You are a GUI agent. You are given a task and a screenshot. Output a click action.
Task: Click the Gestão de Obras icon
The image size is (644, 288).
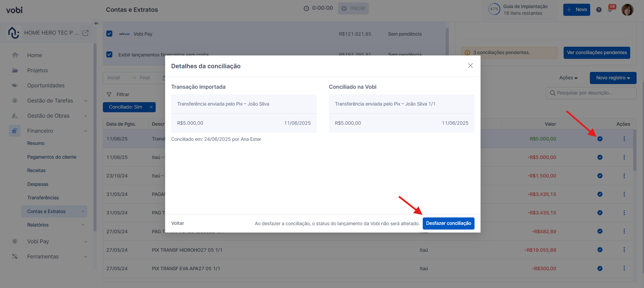coord(15,116)
